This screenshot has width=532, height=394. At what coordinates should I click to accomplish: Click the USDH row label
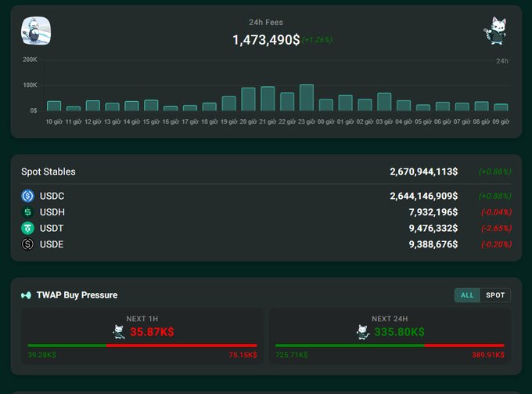click(x=52, y=212)
